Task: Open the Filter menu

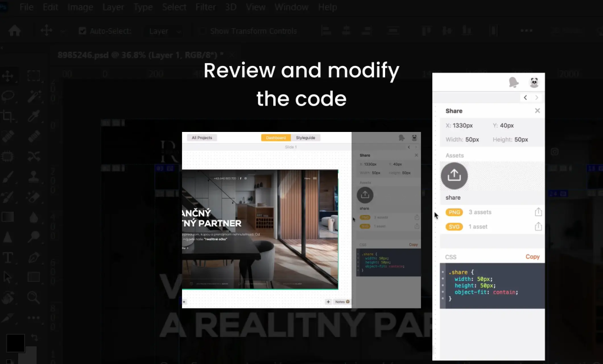Action: point(206,7)
